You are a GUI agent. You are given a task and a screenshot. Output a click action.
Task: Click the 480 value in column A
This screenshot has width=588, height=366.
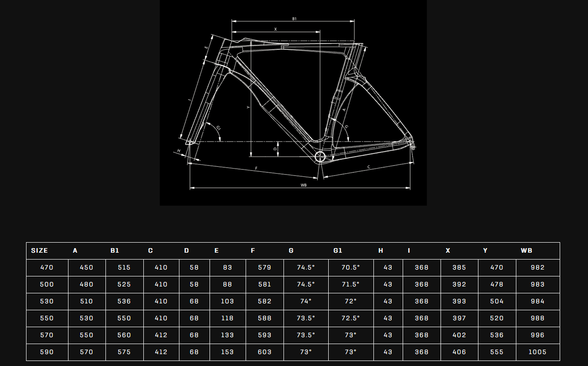tap(86, 284)
